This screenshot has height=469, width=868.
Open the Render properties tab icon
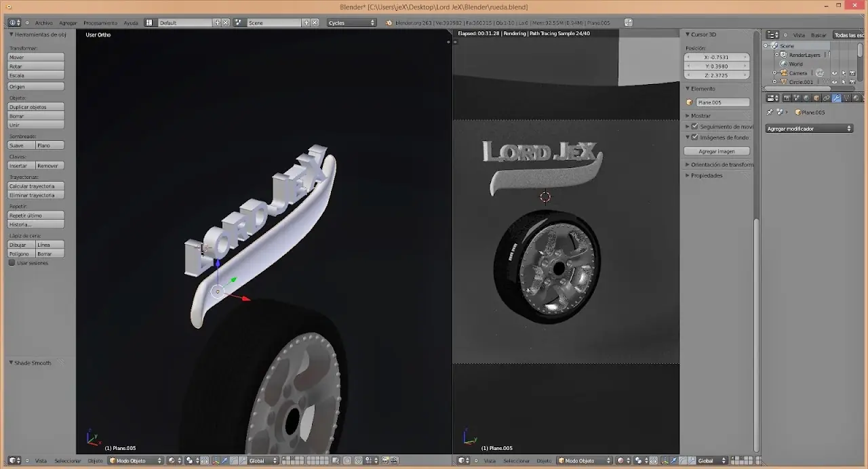tap(787, 98)
